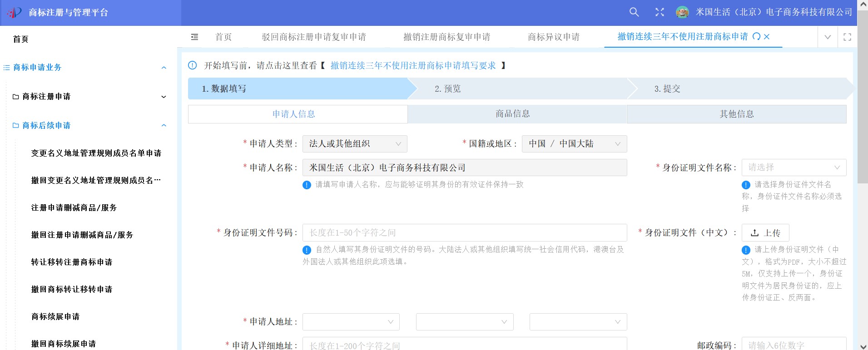Refresh the current tab using reload icon

tap(756, 37)
